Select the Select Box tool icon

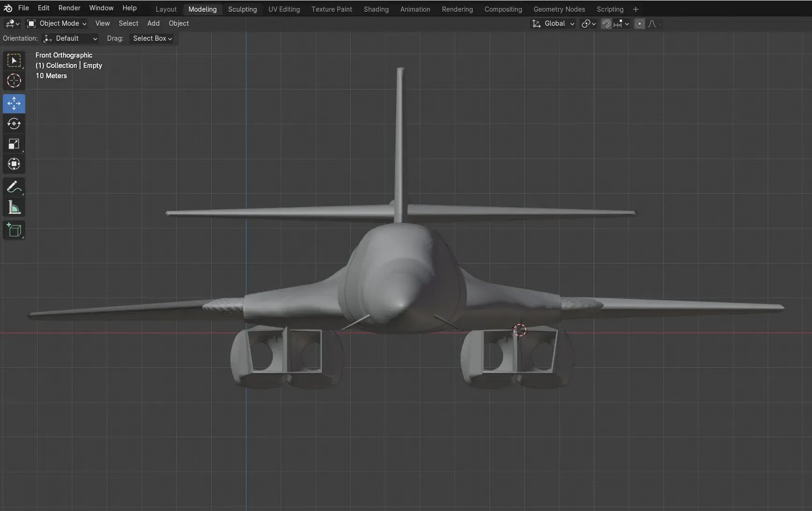pos(14,61)
